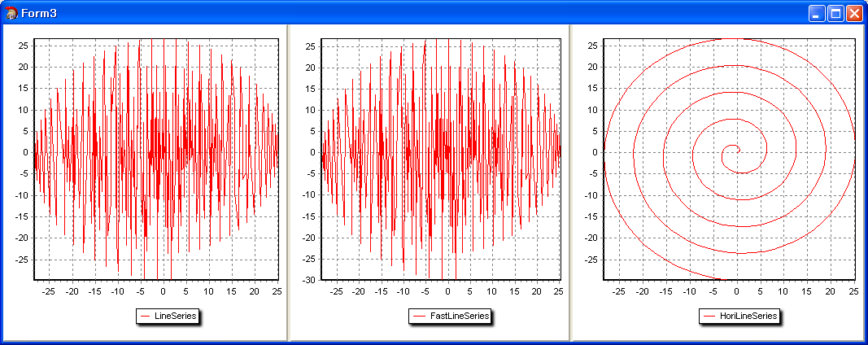Click red line symbol in FastLineSeries legend
The image size is (868, 345).
[418, 316]
